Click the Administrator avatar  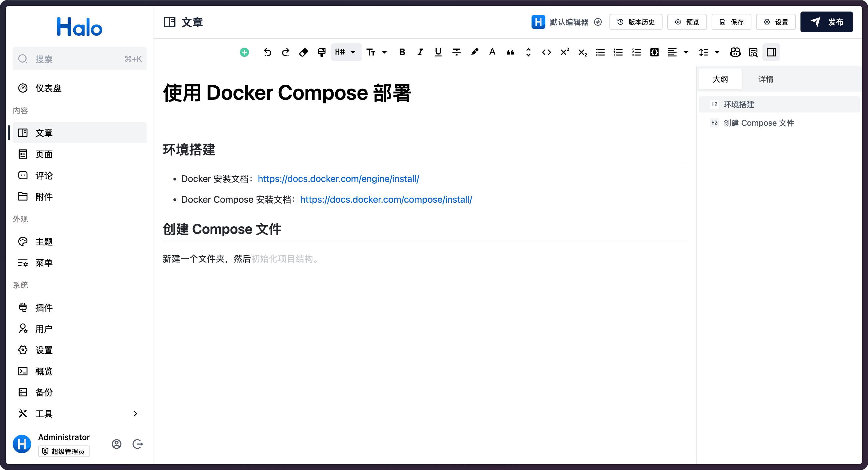(x=22, y=444)
